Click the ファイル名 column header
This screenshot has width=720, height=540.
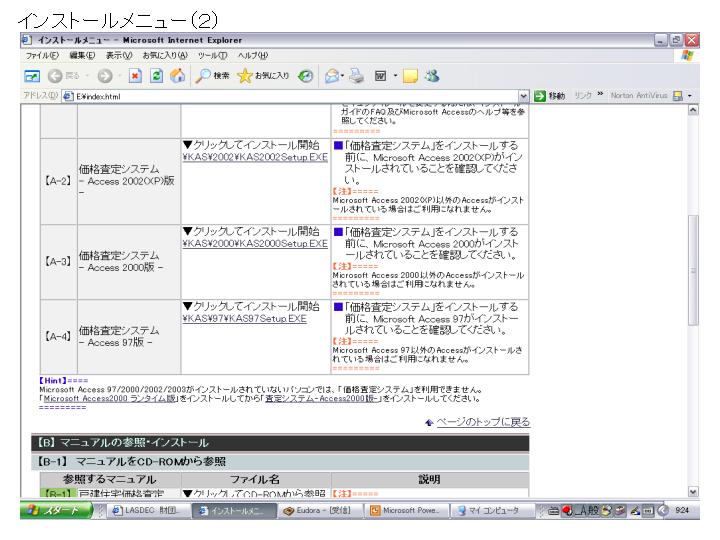(x=255, y=479)
